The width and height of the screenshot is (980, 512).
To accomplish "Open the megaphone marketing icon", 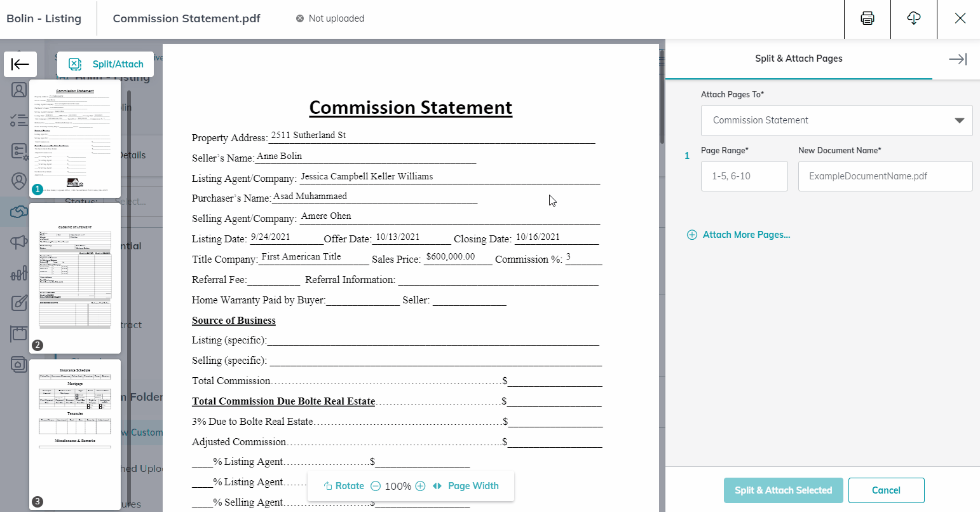I will (x=19, y=242).
